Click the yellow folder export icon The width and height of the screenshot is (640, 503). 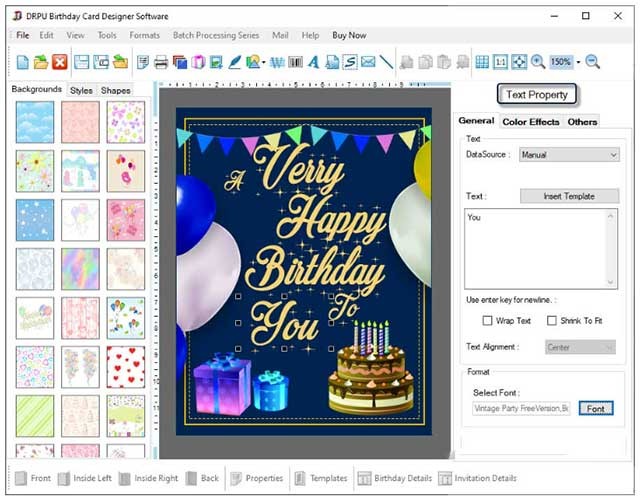tap(120, 62)
